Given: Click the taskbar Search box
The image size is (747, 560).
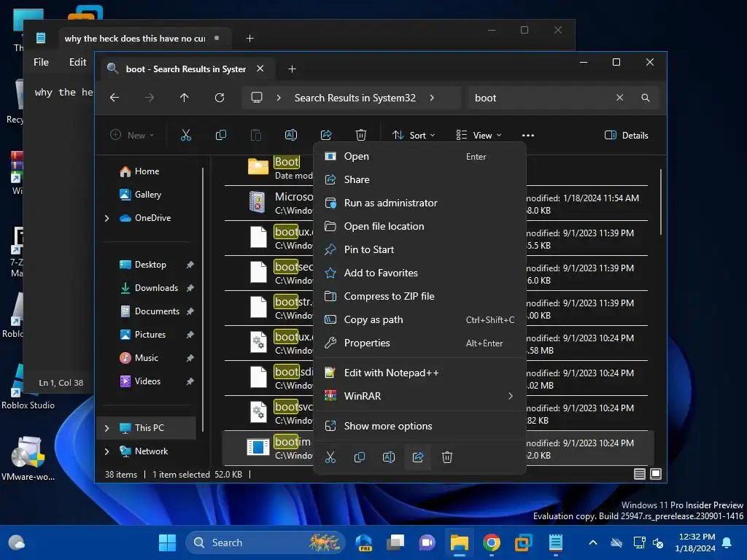Looking at the screenshot, I should (265, 542).
